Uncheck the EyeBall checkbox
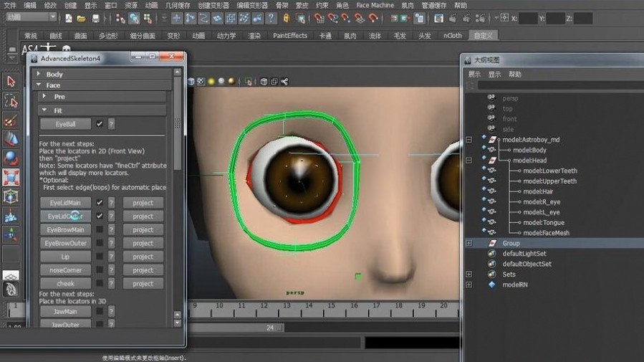This screenshot has height=362, width=644. coord(100,124)
